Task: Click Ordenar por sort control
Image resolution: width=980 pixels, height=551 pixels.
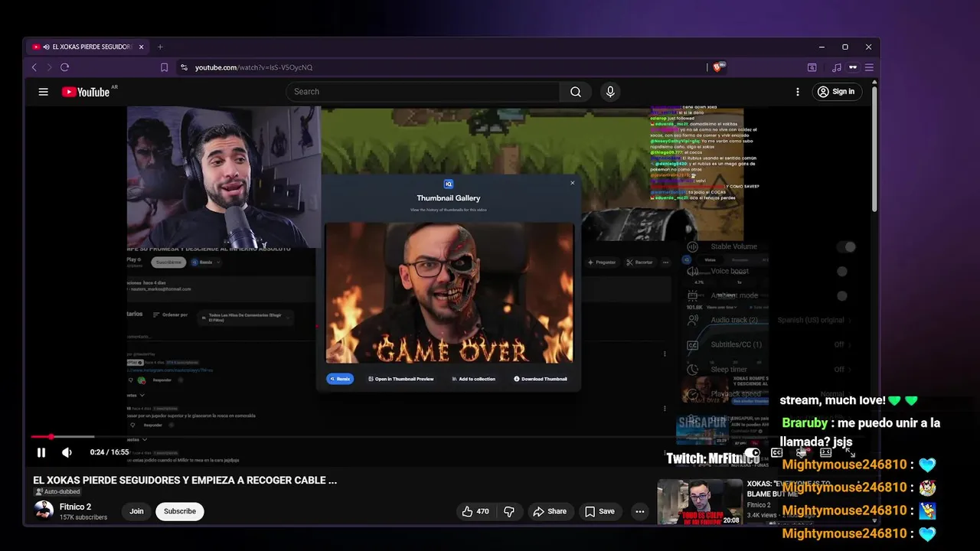Action: pos(170,315)
